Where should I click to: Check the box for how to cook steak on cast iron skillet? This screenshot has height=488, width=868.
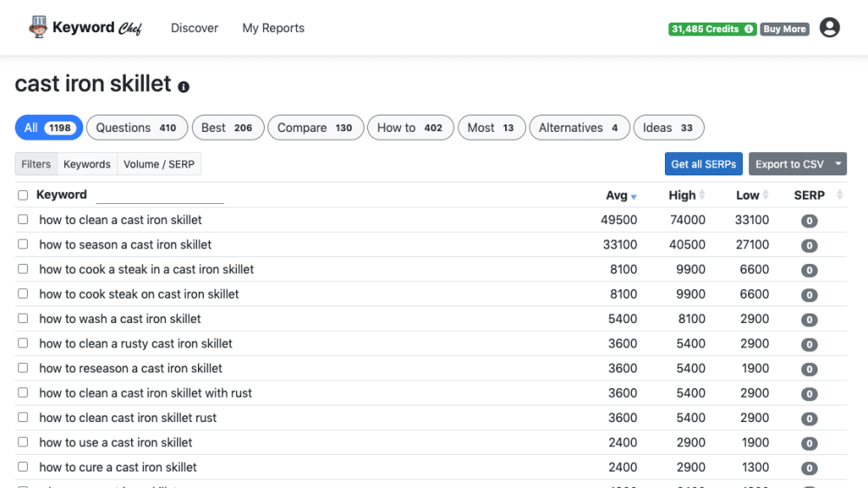[x=23, y=293]
